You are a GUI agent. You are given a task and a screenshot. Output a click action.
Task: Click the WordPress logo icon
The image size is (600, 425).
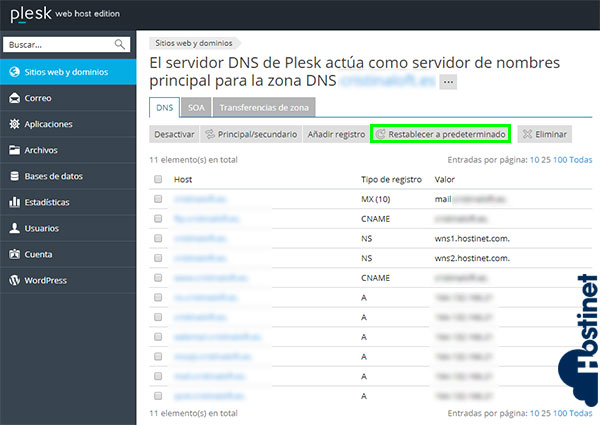click(15, 280)
